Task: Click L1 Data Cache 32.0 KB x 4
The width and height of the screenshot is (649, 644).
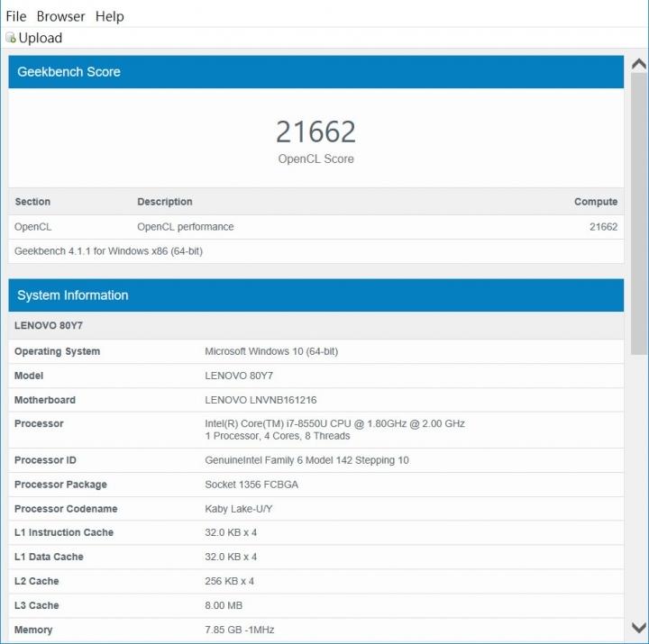Action: point(231,557)
